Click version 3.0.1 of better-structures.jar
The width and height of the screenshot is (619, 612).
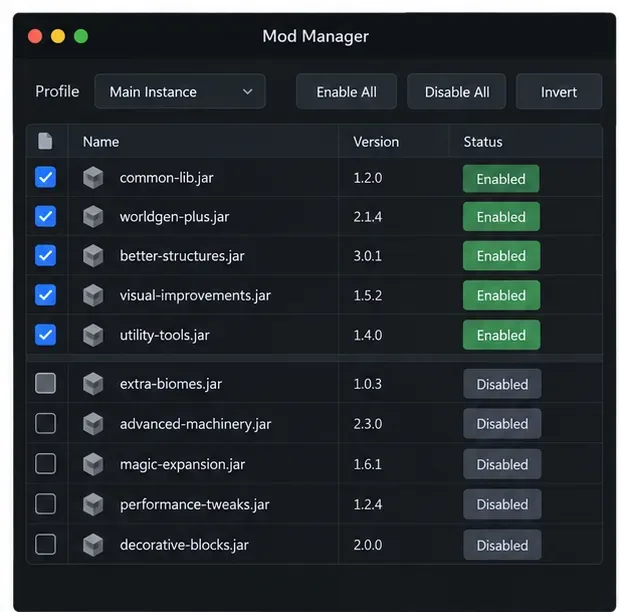click(368, 256)
